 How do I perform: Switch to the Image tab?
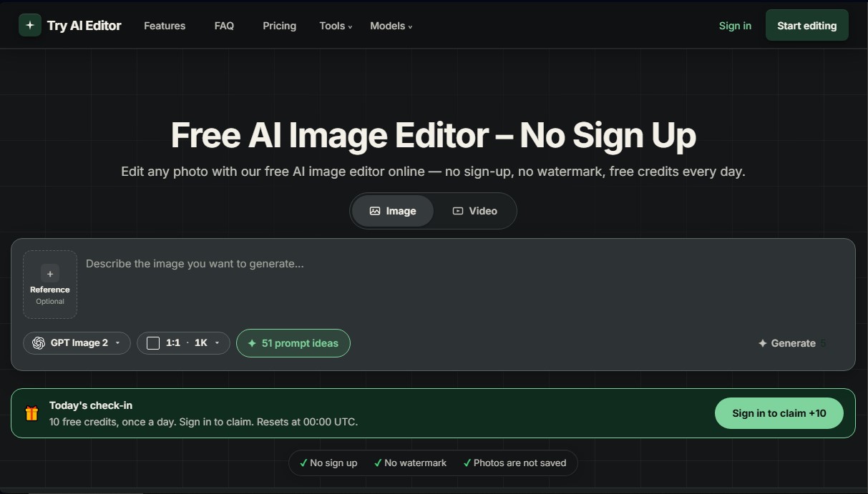pyautogui.click(x=393, y=211)
